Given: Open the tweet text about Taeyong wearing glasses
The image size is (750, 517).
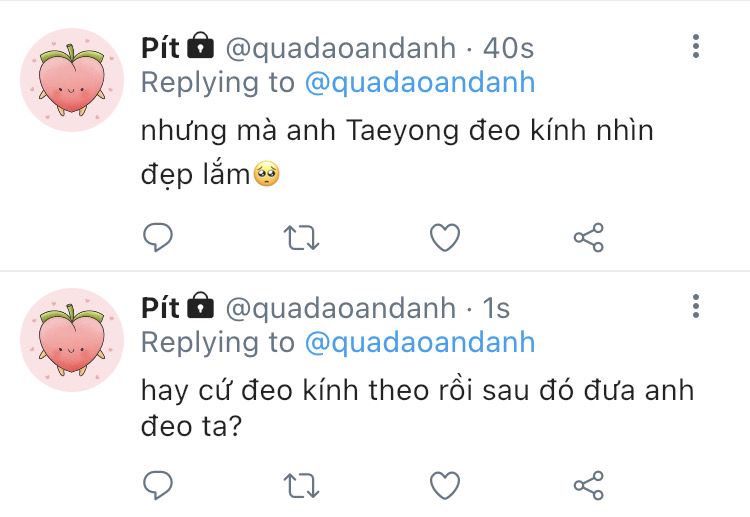Looking at the screenshot, I should click(396, 131).
